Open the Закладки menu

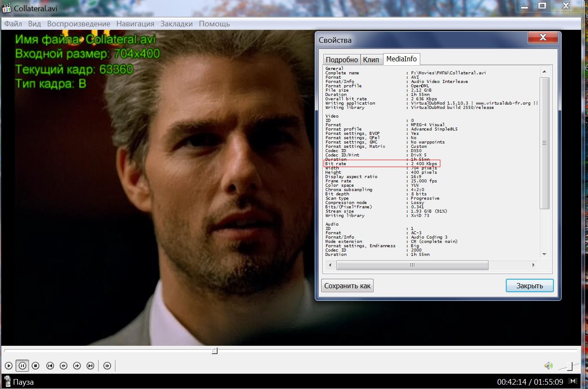click(176, 24)
